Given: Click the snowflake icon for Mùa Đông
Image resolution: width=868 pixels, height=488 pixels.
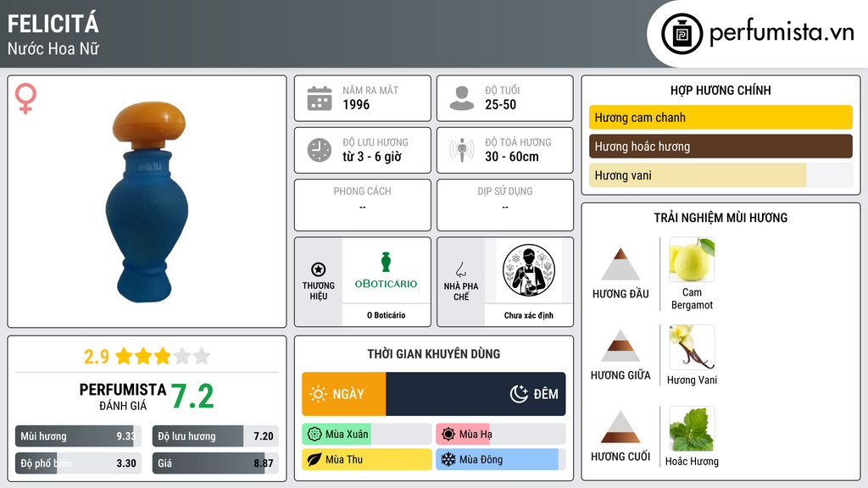Looking at the screenshot, I should point(448,460).
